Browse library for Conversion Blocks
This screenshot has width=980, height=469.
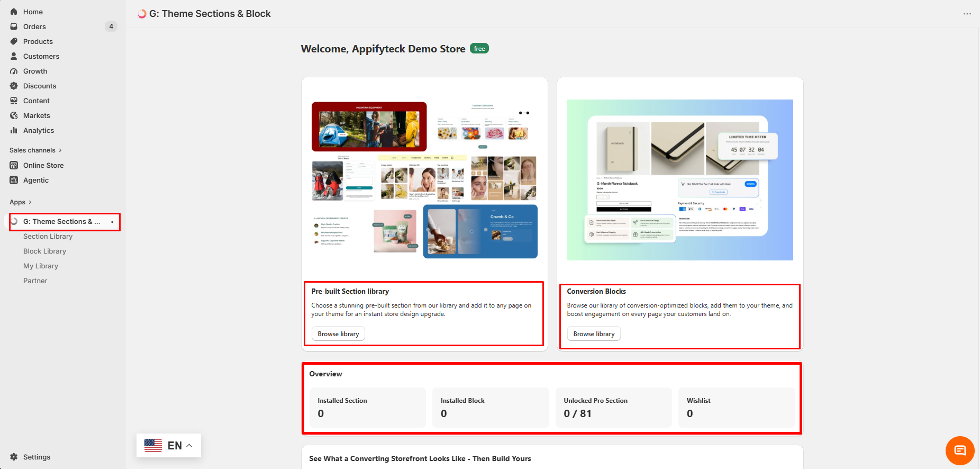tap(594, 334)
